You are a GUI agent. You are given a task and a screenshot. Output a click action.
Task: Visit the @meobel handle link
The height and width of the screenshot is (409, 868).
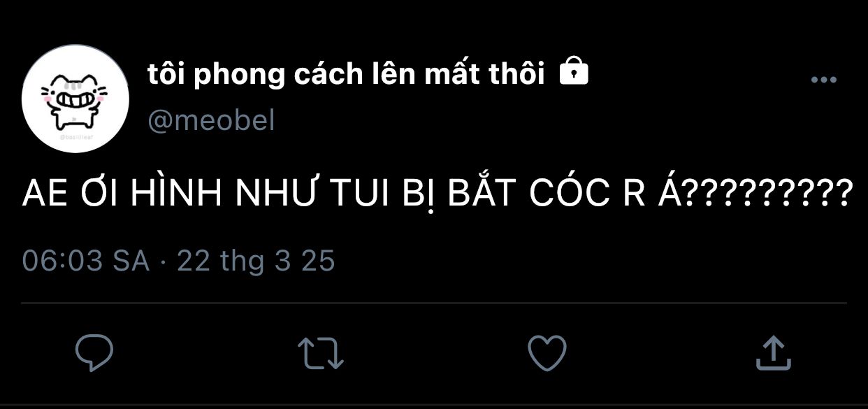(212, 121)
